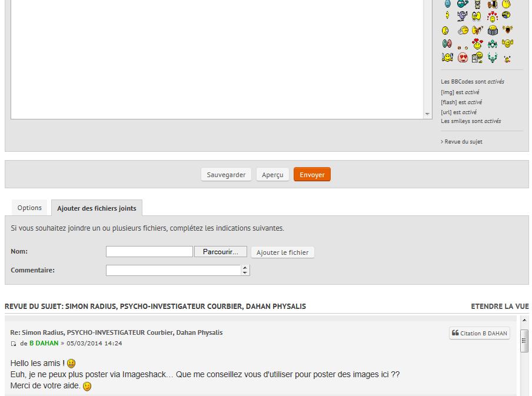Expand the Revue du sujet link
Screen dimensions: 532x396
coord(463,142)
